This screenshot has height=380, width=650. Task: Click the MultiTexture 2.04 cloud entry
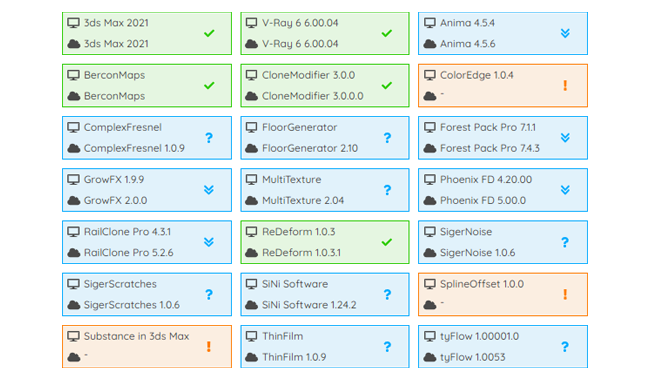click(303, 201)
